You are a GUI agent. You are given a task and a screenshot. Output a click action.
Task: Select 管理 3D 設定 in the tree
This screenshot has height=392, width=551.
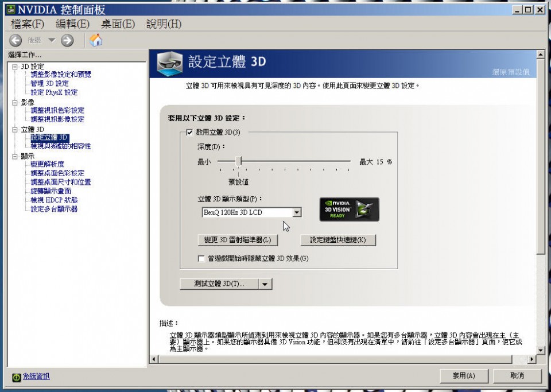tap(49, 83)
